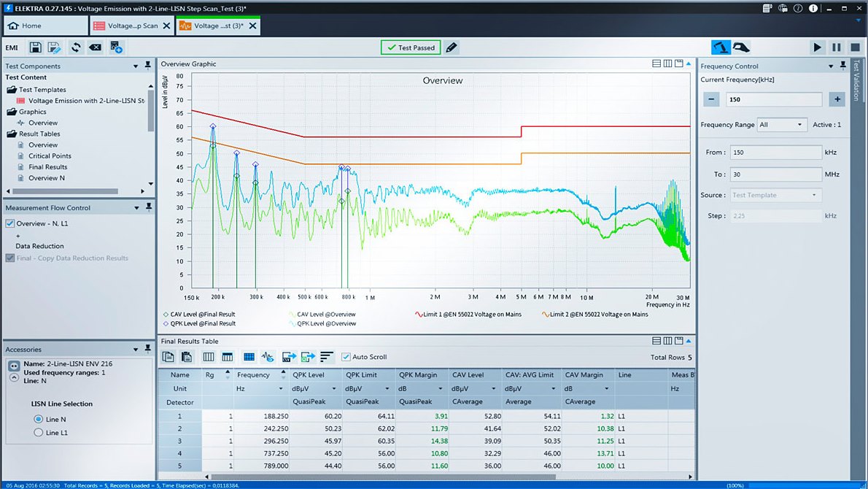This screenshot has width=868, height=489.
Task: Click the pencil icon next to Test Passed
Action: [452, 47]
